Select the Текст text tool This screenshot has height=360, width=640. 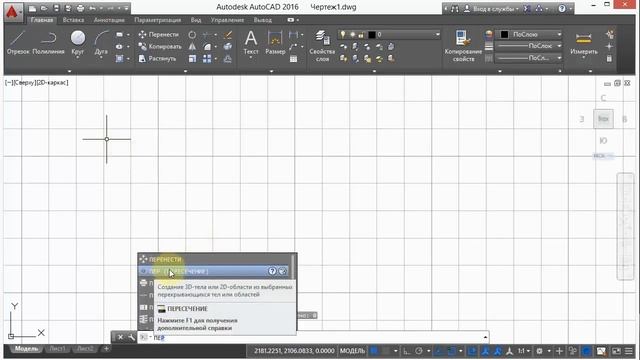[251, 43]
